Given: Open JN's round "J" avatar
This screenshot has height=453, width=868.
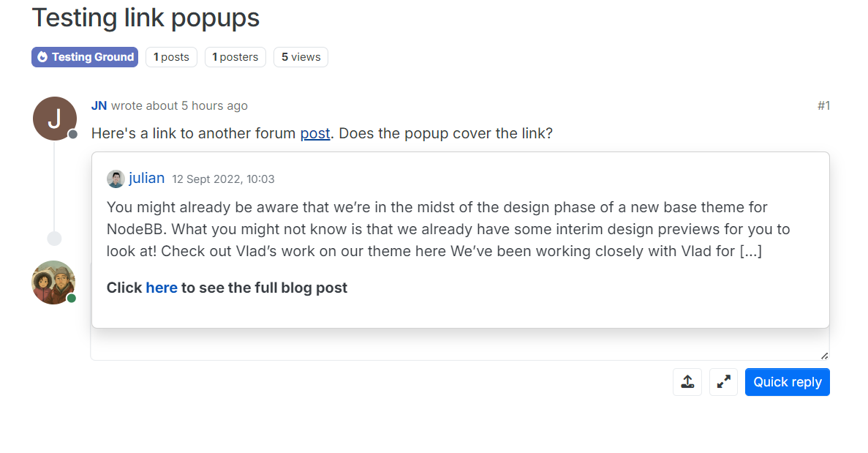Looking at the screenshot, I should (55, 119).
